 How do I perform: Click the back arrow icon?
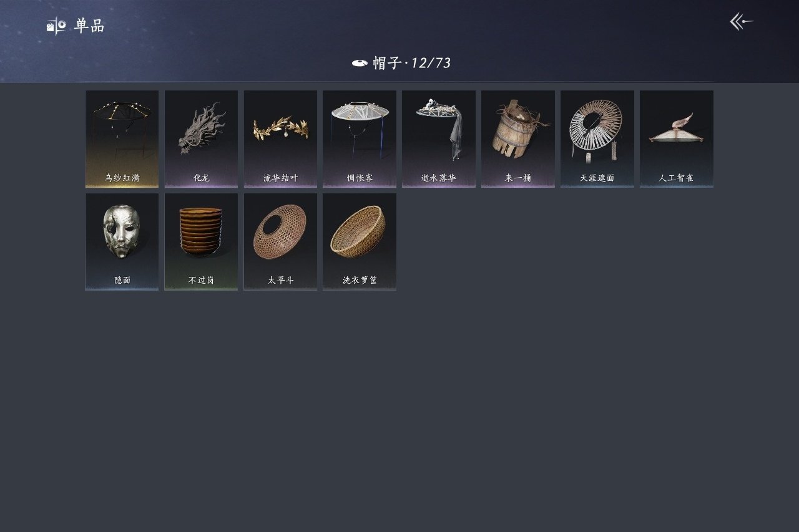pyautogui.click(x=742, y=22)
